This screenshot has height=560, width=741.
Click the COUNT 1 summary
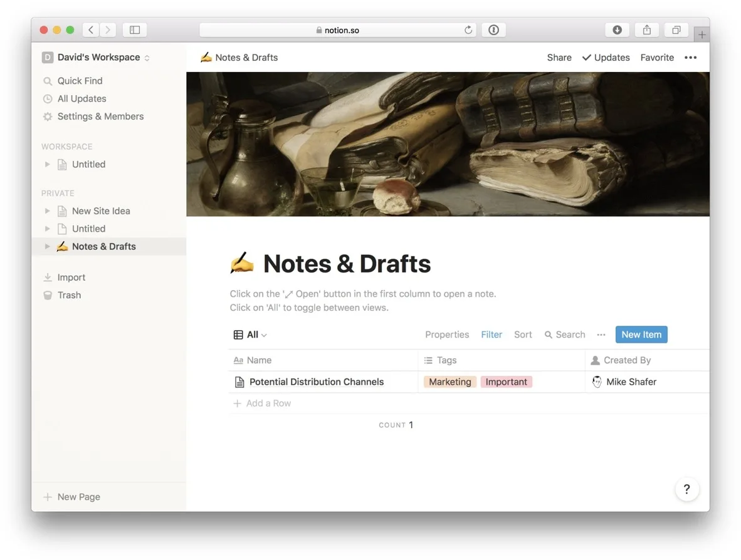(x=396, y=425)
